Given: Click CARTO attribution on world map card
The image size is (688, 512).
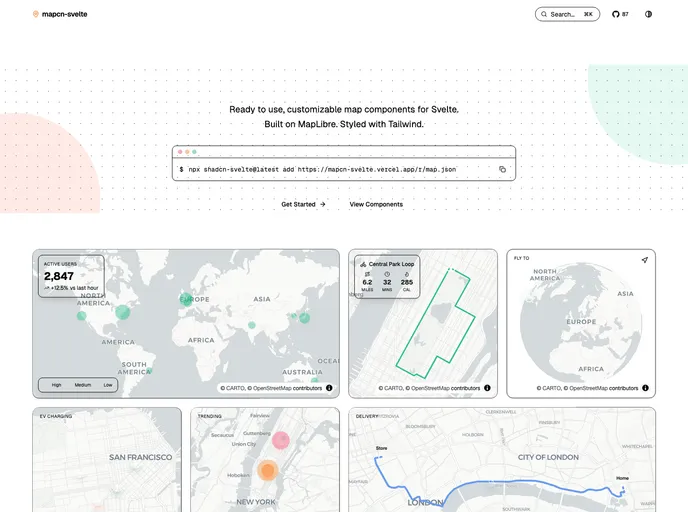Looking at the screenshot, I should pos(234,388).
